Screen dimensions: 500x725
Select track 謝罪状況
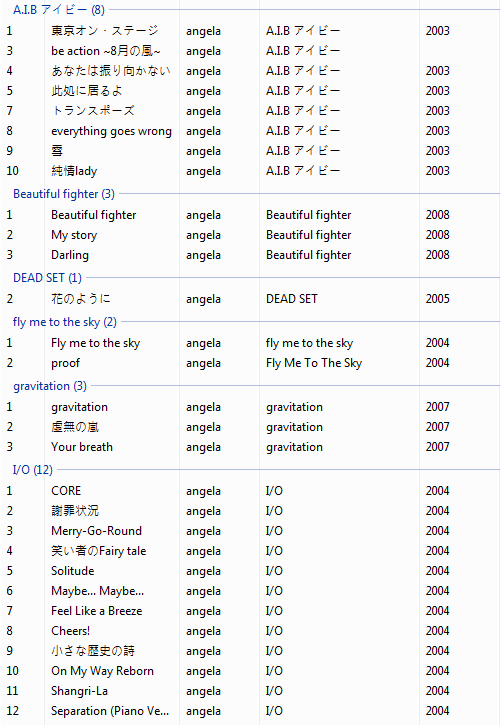(x=75, y=510)
